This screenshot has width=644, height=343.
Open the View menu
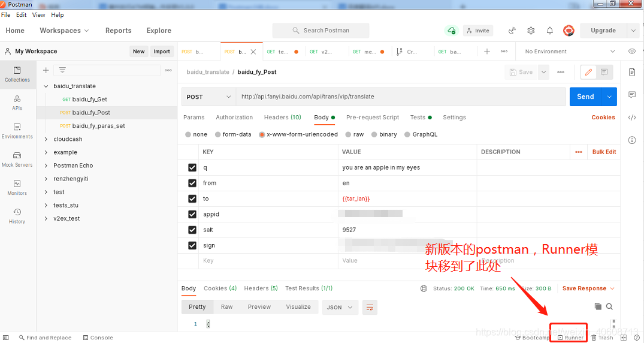(38, 15)
